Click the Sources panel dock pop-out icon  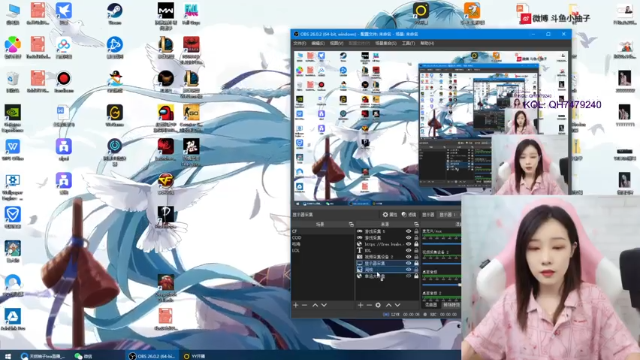416,224
